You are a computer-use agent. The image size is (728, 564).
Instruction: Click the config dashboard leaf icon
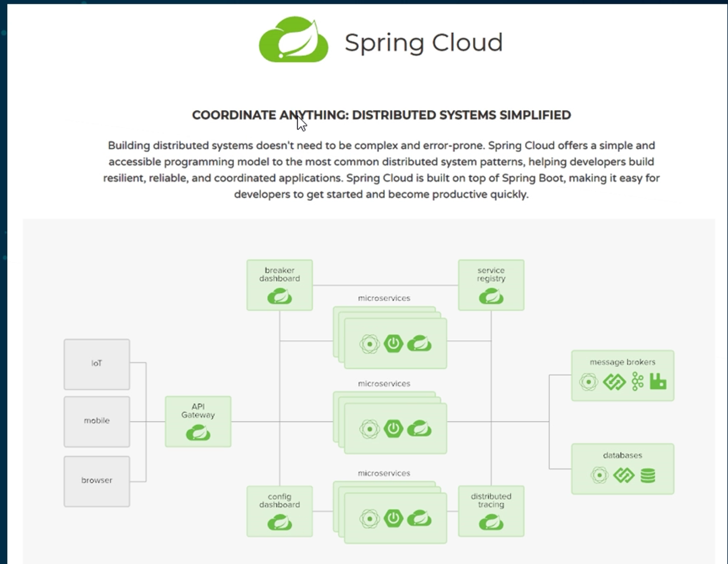pos(279,522)
